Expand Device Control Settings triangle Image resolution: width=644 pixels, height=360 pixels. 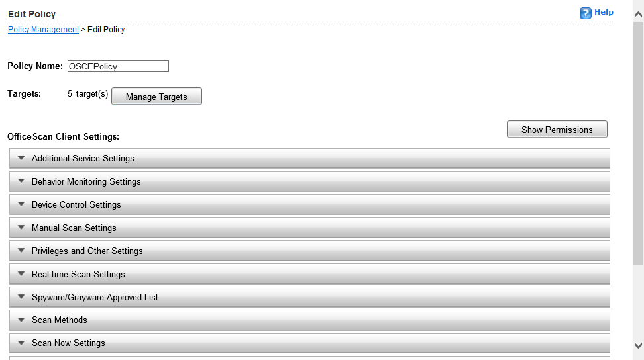pos(21,204)
